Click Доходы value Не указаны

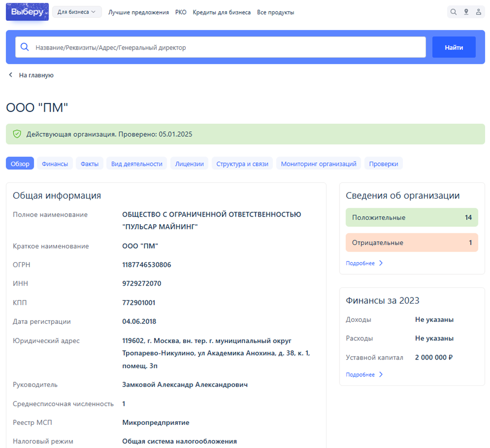coord(434,320)
